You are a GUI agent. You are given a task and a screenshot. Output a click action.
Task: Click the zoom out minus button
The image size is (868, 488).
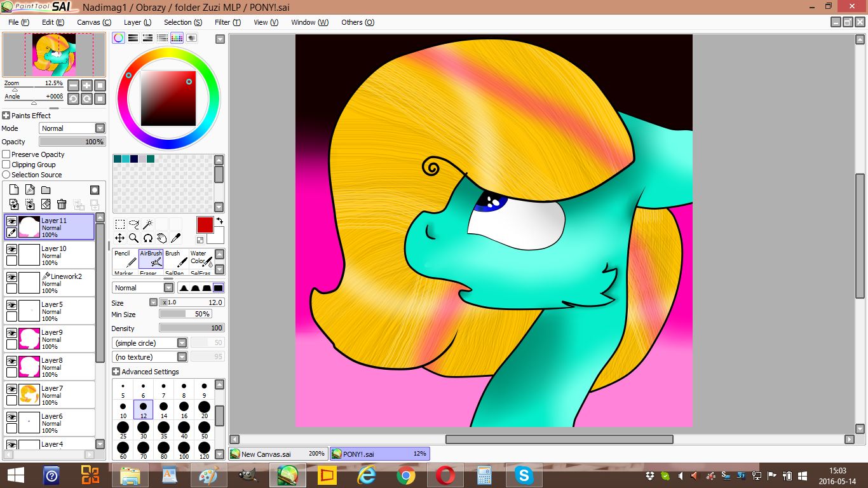[x=74, y=85]
